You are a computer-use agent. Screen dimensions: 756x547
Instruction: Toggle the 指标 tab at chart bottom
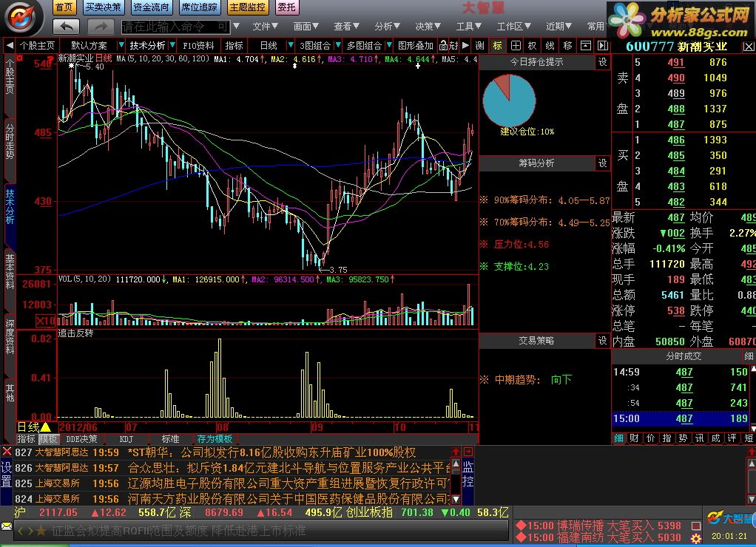(27, 439)
